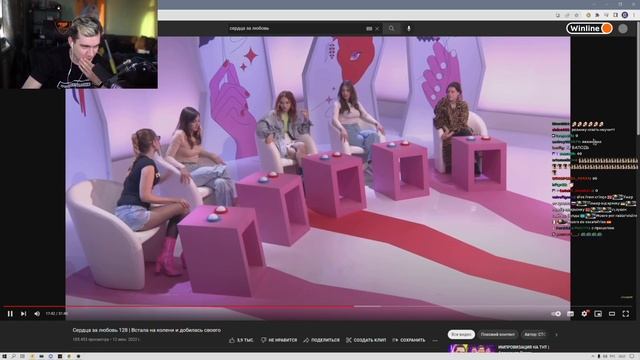Toggle the autoplay switch in player
Viewport: 640px width, 360px height.
pyautogui.click(x=557, y=313)
